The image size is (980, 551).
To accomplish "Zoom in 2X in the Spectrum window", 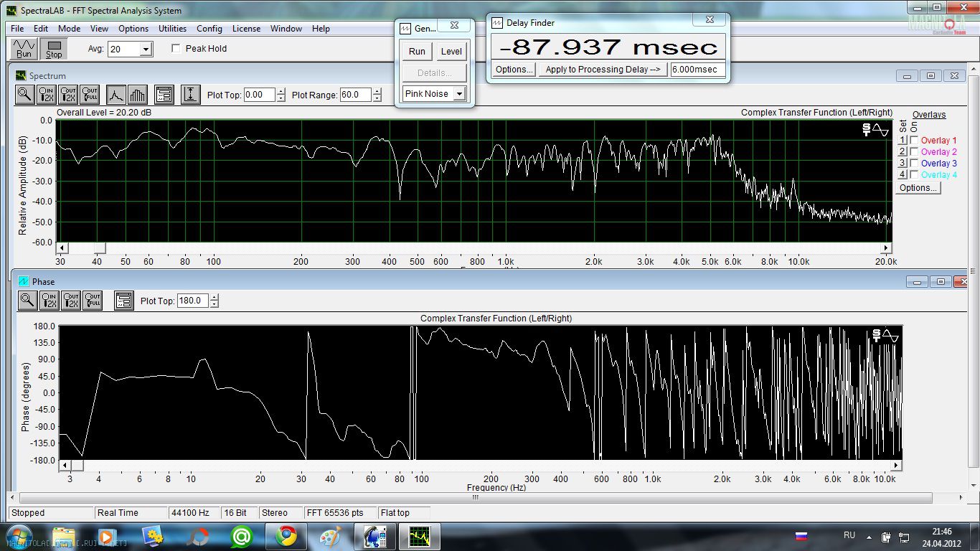I will pyautogui.click(x=47, y=94).
